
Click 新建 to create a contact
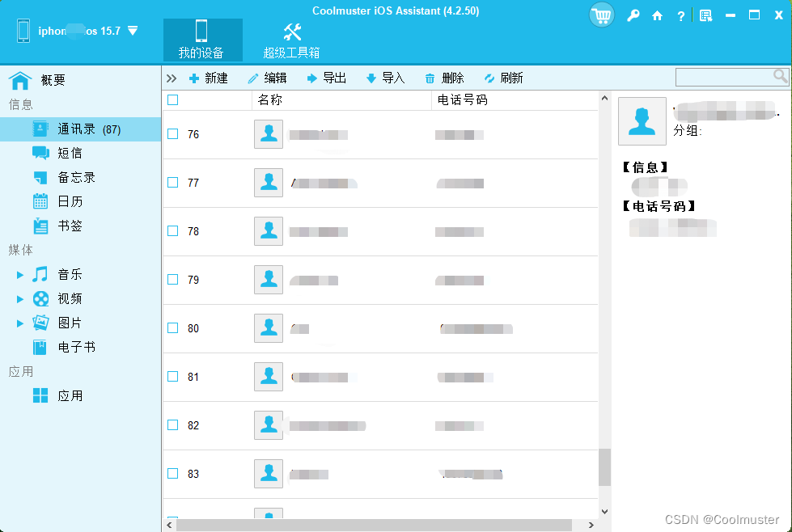[x=209, y=78]
